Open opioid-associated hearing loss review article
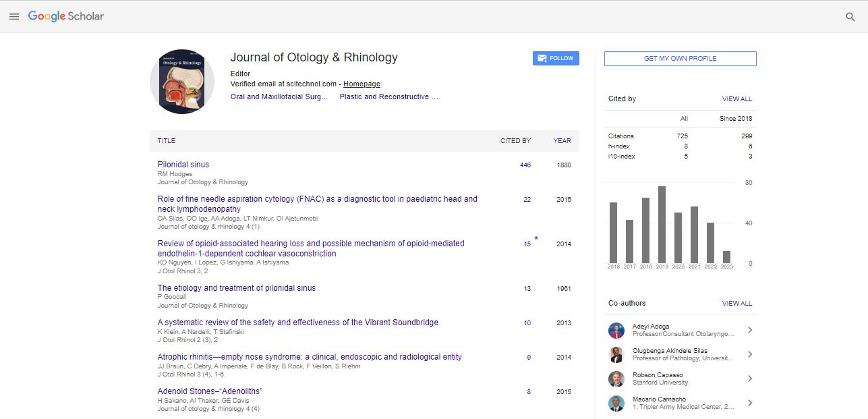Viewport: 868px width, 419px height. point(311,248)
